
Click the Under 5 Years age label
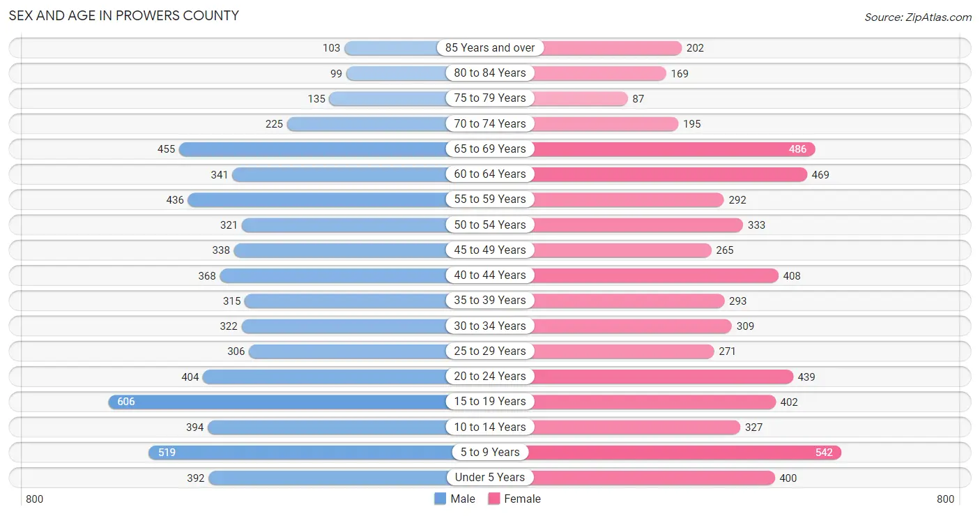click(490, 478)
